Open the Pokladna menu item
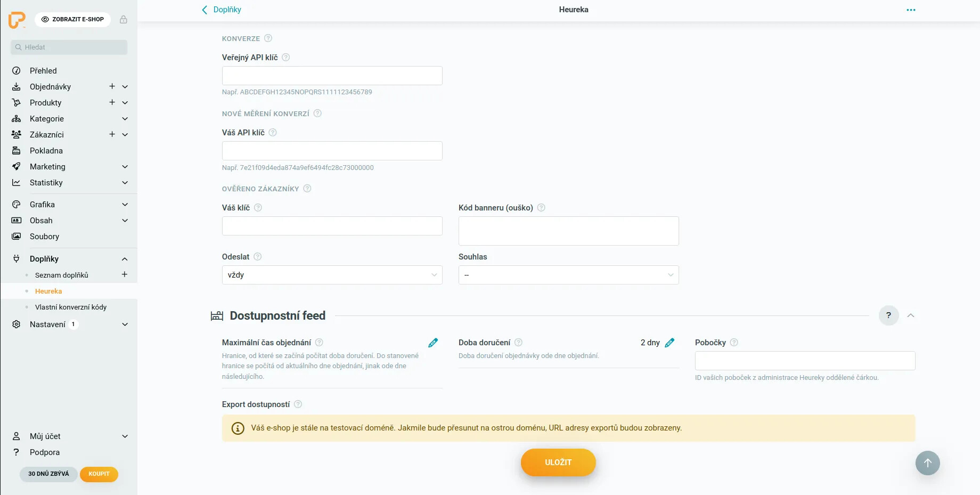Image resolution: width=980 pixels, height=495 pixels. [x=46, y=151]
